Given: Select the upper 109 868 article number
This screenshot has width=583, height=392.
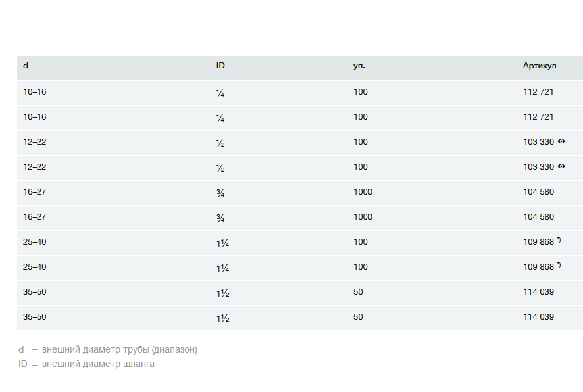Looking at the screenshot, I should coord(538,242).
